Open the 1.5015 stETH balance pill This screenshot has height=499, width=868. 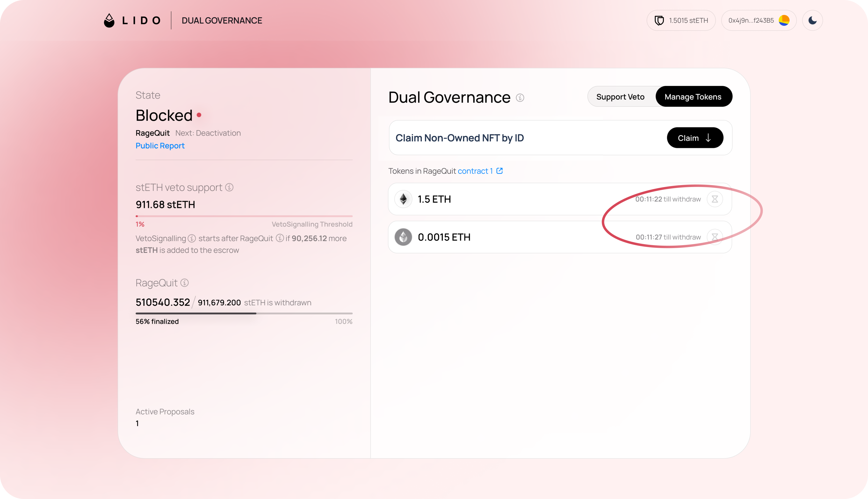tap(681, 21)
